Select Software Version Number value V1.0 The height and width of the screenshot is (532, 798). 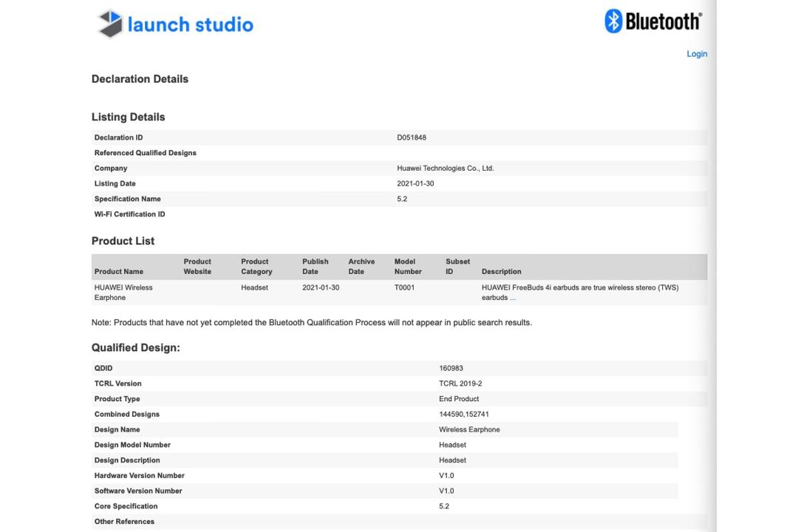coord(446,491)
